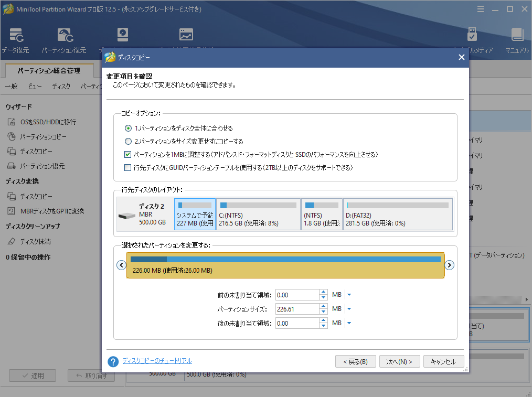Screen dimensions: 532x397
Task: Click the 取り消す undo button
Action: [x=91, y=375]
